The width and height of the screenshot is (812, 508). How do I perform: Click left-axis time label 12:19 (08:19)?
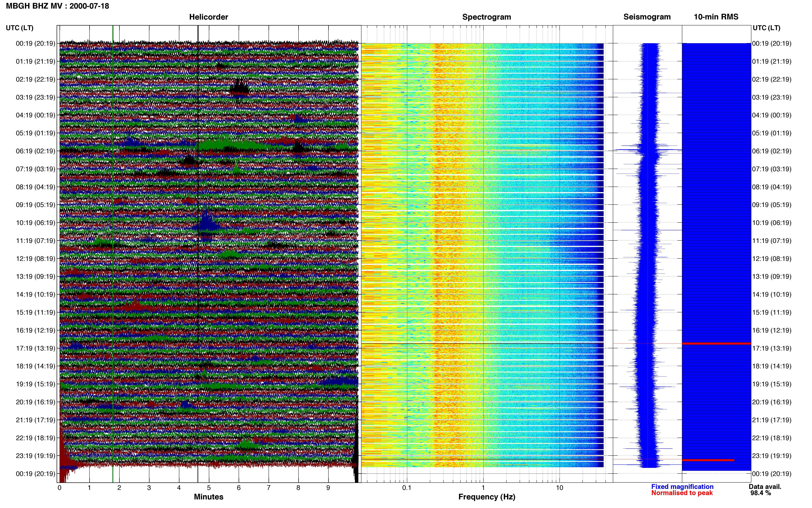tap(36, 259)
